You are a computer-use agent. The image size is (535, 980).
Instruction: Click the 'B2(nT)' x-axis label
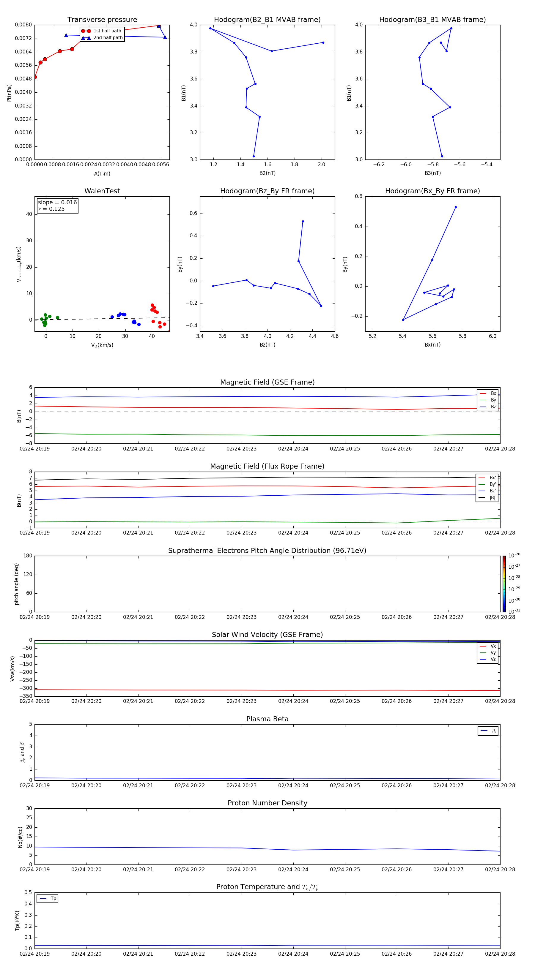tap(267, 173)
